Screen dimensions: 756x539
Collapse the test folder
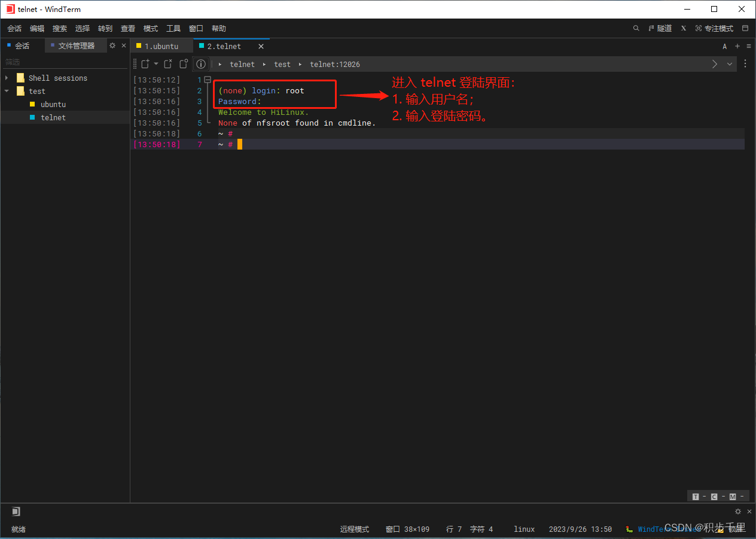pyautogui.click(x=7, y=91)
